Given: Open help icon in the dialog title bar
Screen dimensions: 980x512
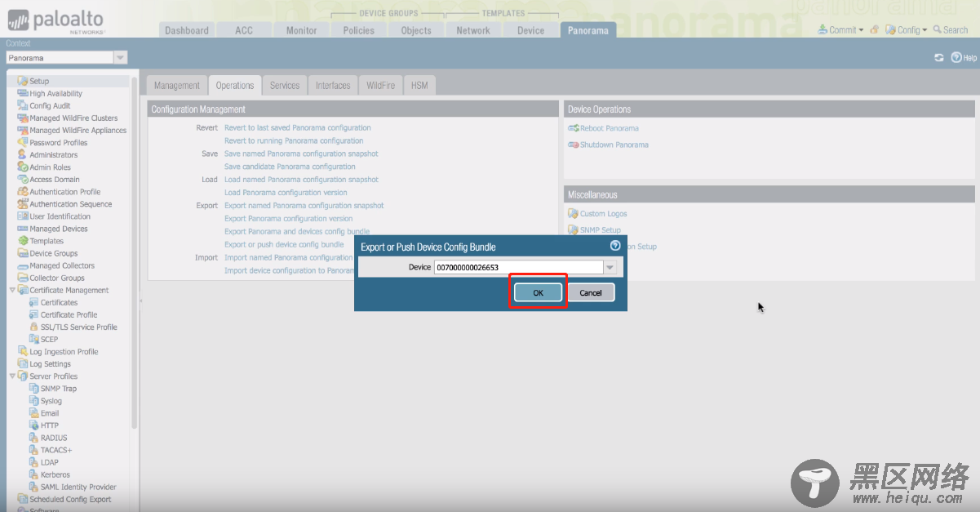Looking at the screenshot, I should (615, 245).
